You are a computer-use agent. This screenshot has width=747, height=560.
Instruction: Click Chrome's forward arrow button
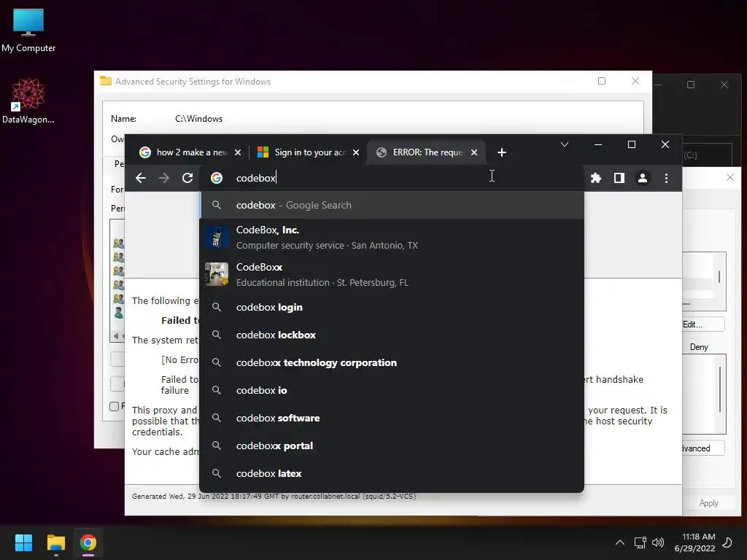(164, 178)
